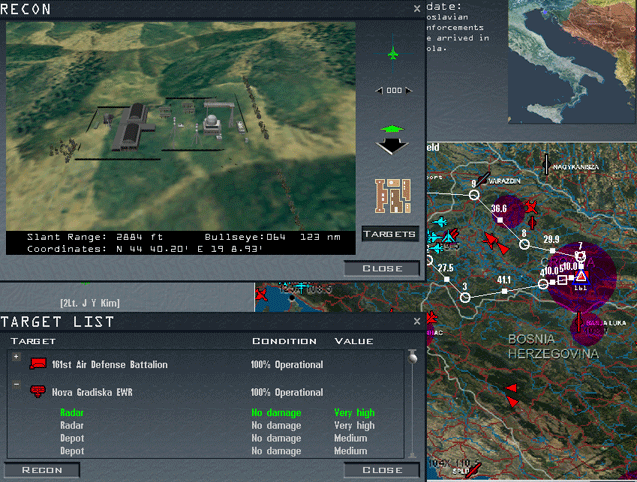This screenshot has width=637, height=482.
Task: Click the pilot name 2Lt. J Y Kim
Action: pyautogui.click(x=90, y=303)
